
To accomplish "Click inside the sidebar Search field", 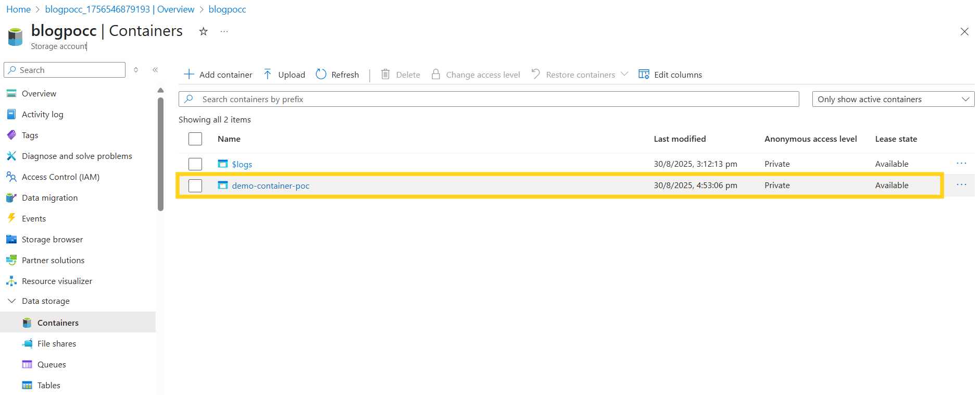I will [x=65, y=70].
